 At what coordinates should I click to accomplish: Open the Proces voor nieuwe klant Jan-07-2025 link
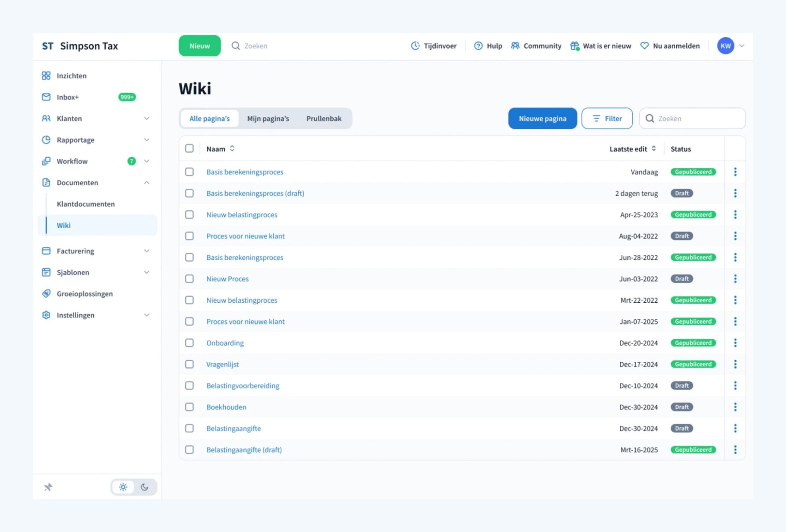point(246,321)
